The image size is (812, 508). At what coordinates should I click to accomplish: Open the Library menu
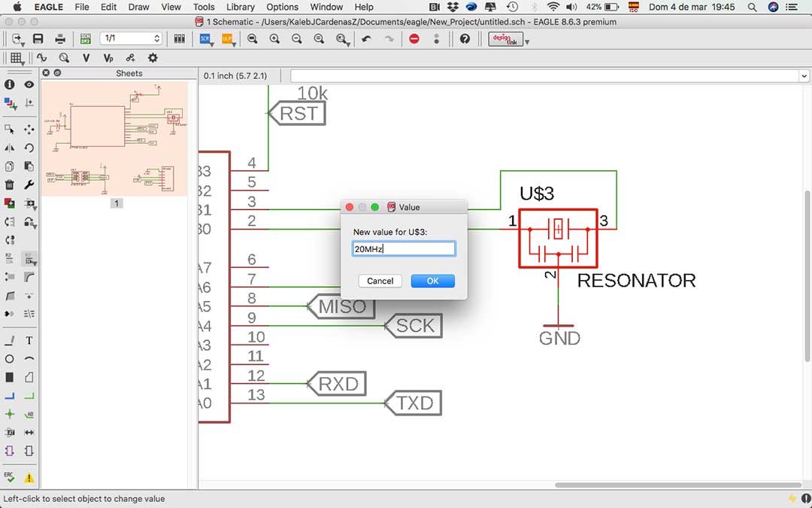(x=241, y=8)
